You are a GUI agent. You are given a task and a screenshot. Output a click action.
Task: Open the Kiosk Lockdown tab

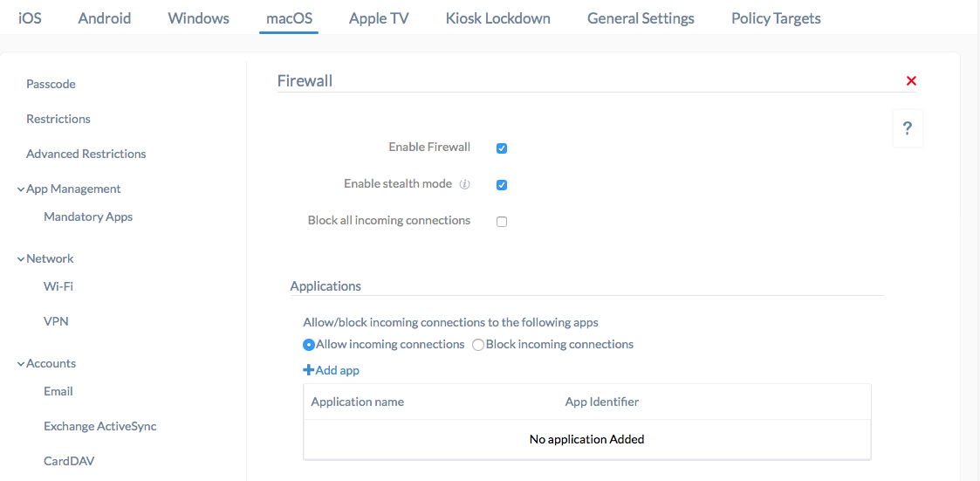coord(498,18)
